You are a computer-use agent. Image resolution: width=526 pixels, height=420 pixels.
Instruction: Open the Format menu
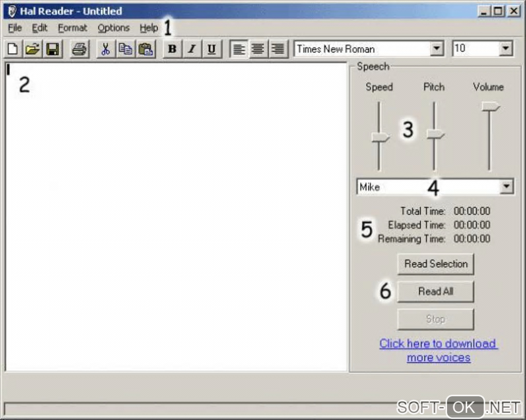[73, 28]
